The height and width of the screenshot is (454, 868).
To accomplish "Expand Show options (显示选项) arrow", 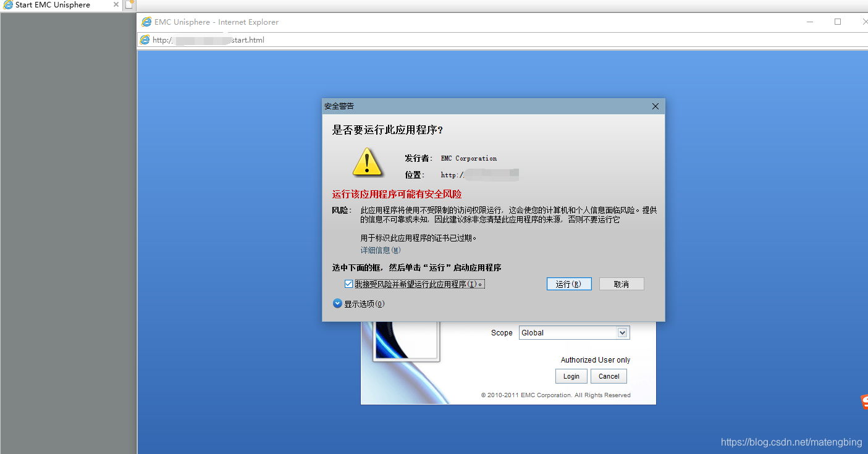I will pyautogui.click(x=337, y=303).
